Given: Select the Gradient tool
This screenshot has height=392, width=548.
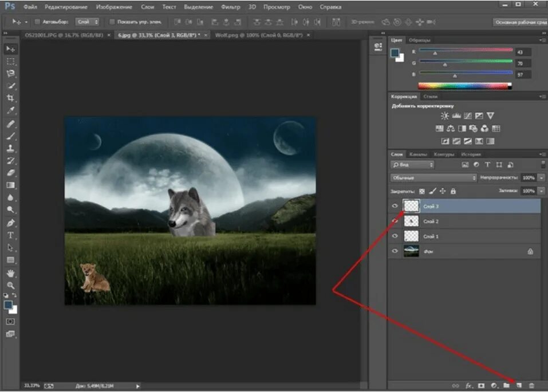Looking at the screenshot, I should 10,185.
